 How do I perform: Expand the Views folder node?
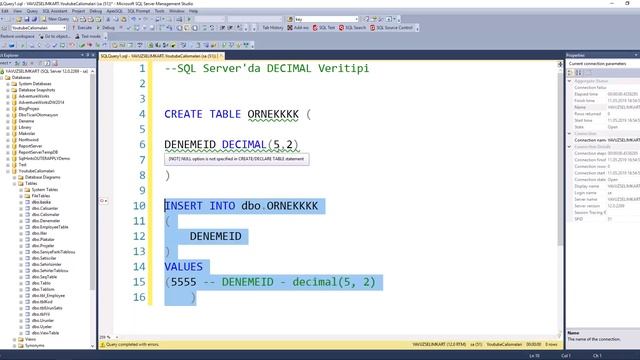pos(14,339)
